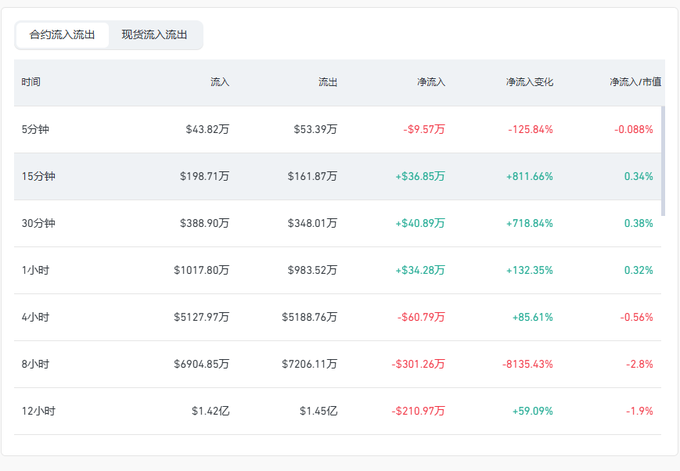Click outflow value $161.87万
680x471 pixels.
(312, 176)
